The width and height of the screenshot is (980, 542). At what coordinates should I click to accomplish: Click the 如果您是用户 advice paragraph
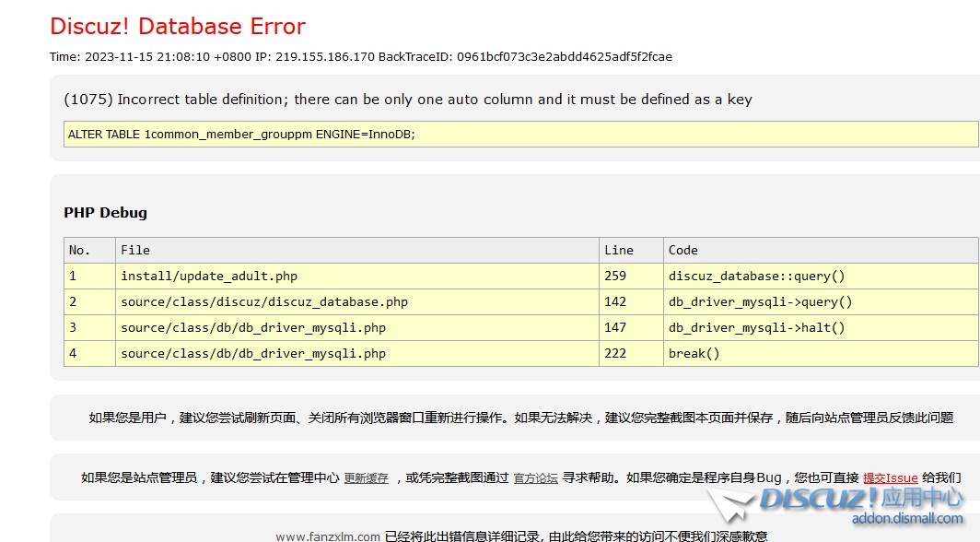click(x=521, y=418)
